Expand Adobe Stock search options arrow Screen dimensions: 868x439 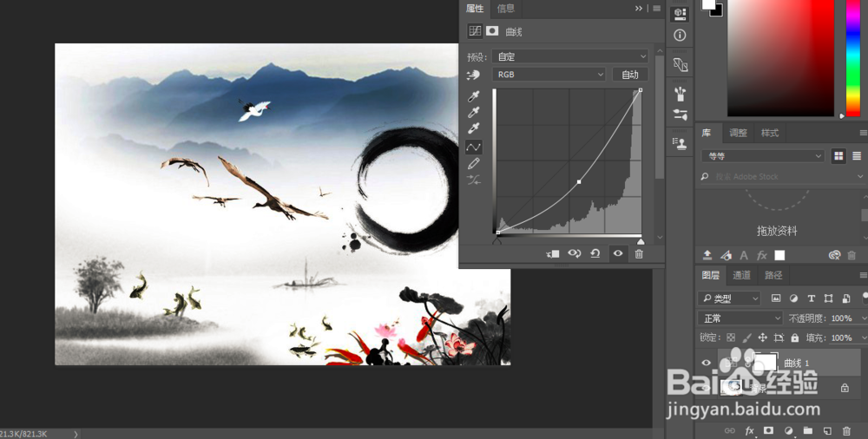click(x=860, y=177)
